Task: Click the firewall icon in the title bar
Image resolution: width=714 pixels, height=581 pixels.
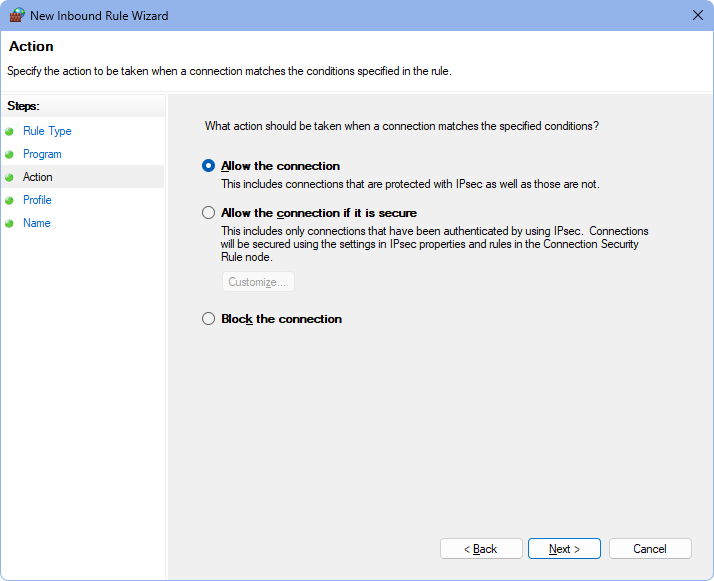Action: coord(16,16)
